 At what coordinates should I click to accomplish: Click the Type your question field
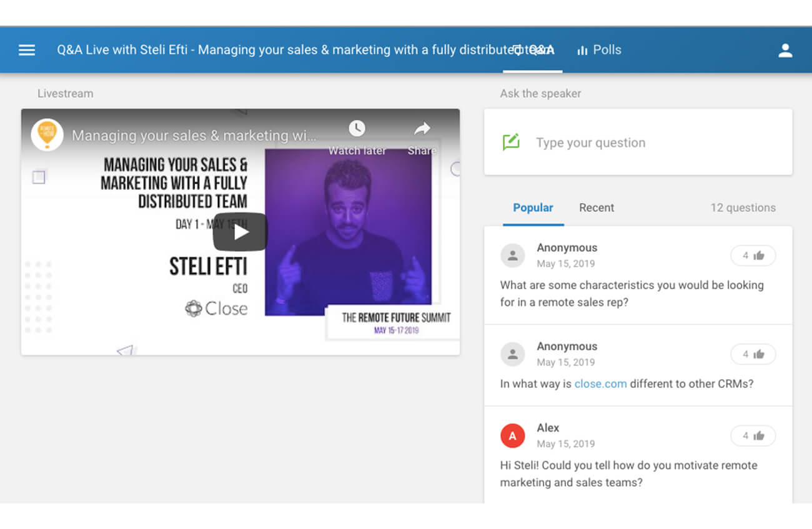650,142
